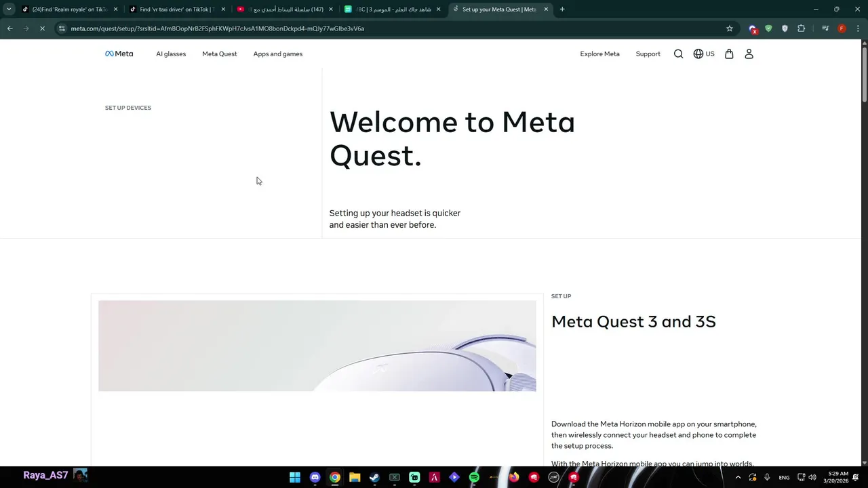Open the Explore Meta menu
Viewport: 868px width, 488px height.
599,54
